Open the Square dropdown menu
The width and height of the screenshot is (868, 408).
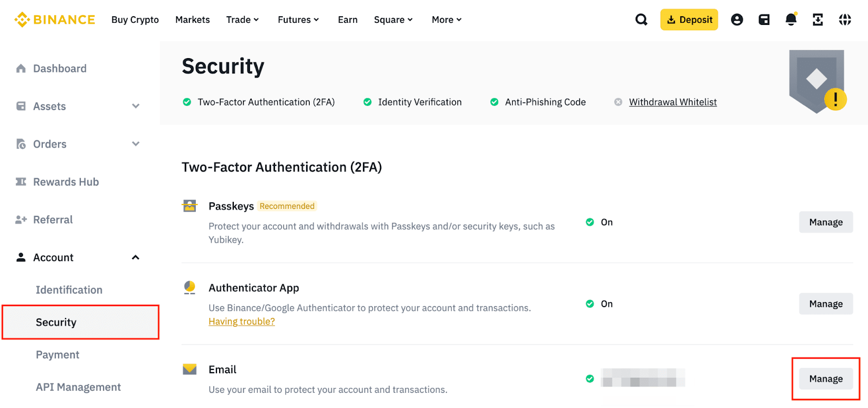pos(393,20)
